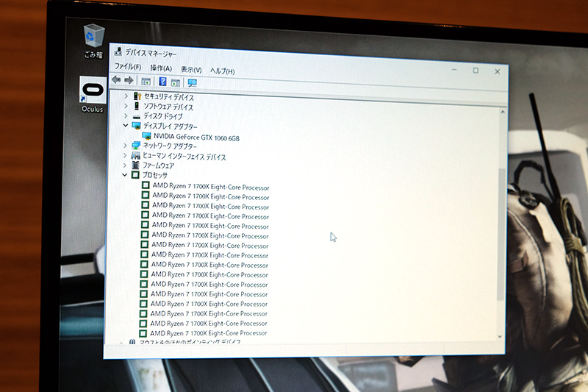This screenshot has height=392, width=588.
Task: Maximize the Device Manager window
Action: [x=476, y=71]
